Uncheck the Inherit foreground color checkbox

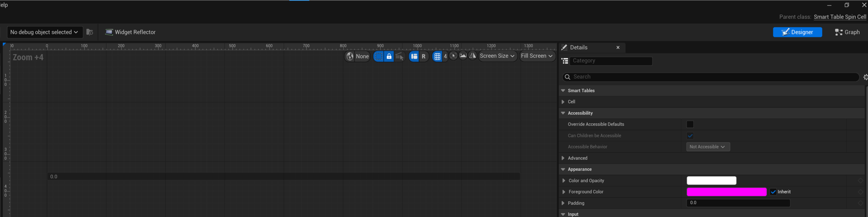point(773,192)
